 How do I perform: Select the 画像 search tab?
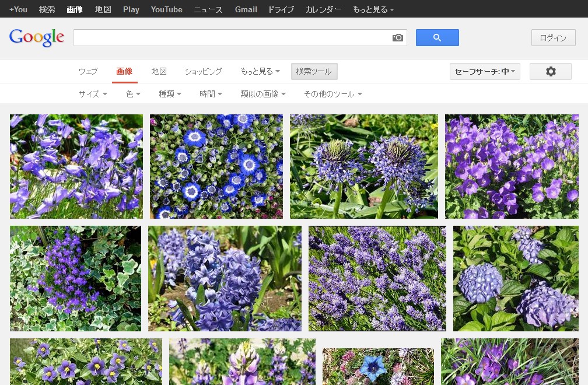click(124, 71)
